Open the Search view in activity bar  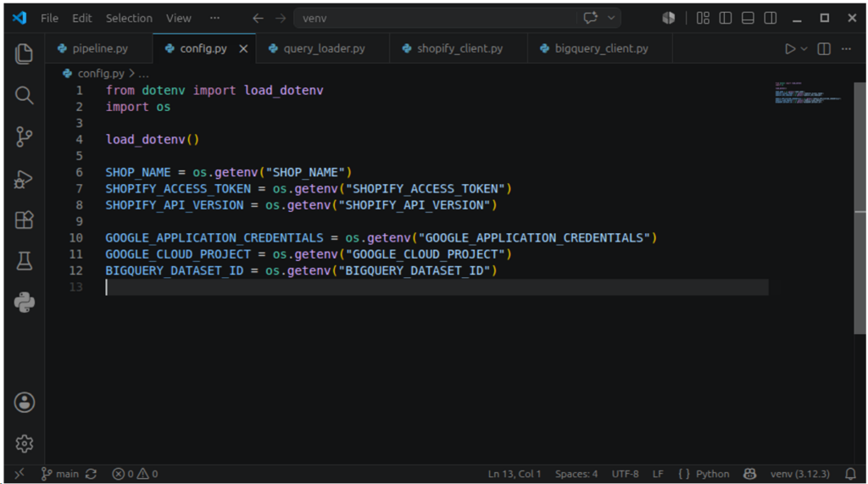tap(24, 95)
